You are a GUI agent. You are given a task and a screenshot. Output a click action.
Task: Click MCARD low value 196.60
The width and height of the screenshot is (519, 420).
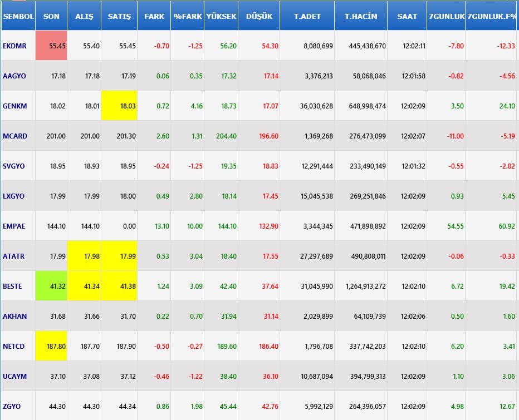268,136
